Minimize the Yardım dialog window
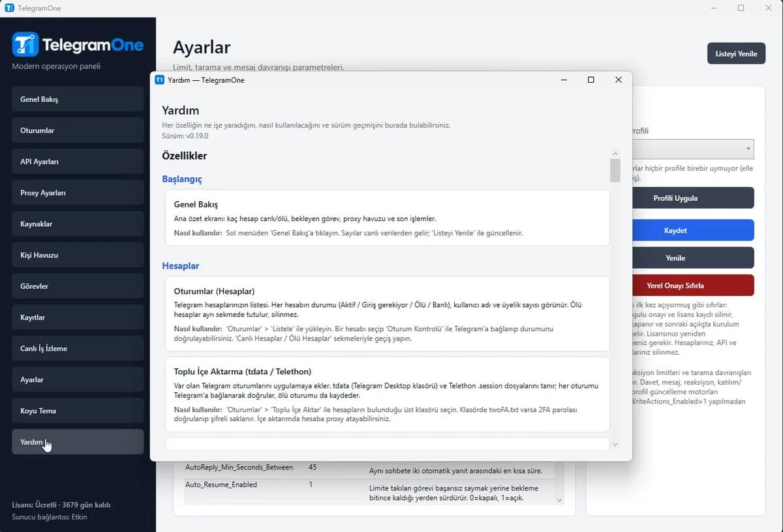 564,80
